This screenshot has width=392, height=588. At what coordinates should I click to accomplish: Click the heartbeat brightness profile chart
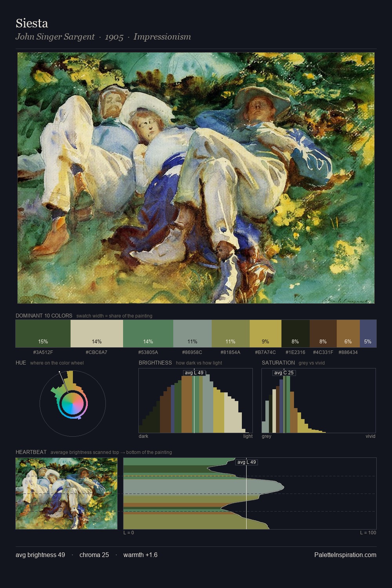pos(250,494)
